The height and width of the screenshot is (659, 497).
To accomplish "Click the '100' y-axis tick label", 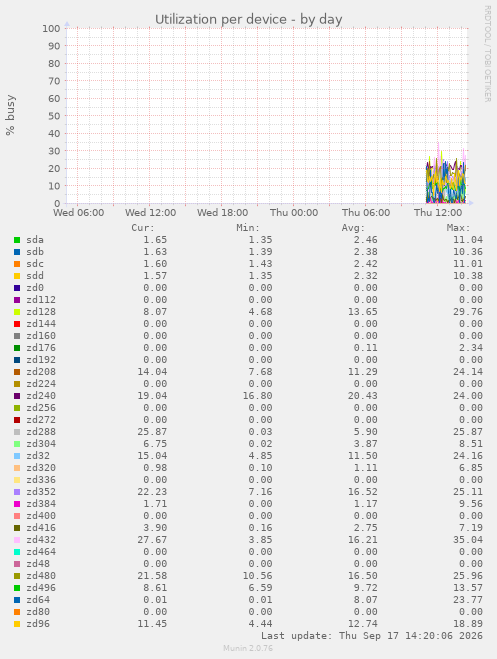I will click(51, 29).
